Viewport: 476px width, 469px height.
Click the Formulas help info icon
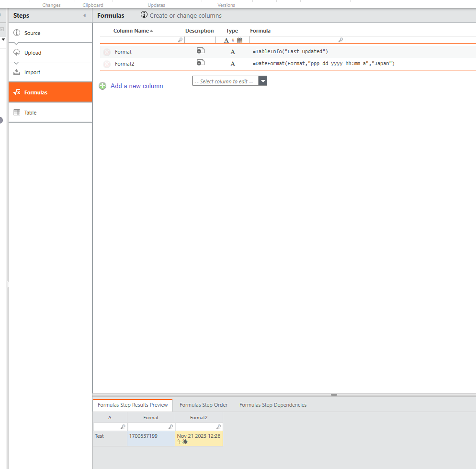tap(144, 14)
